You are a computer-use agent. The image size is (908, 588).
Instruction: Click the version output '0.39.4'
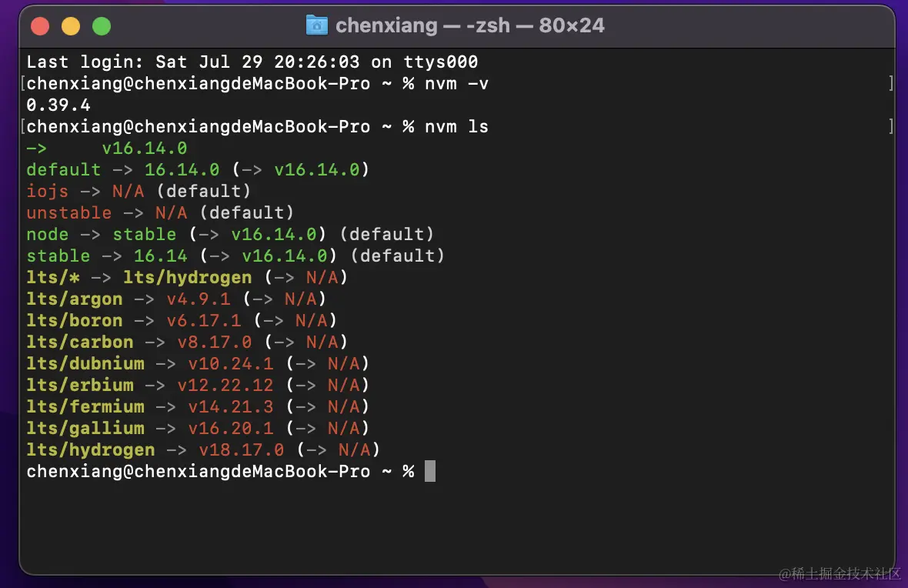click(58, 105)
